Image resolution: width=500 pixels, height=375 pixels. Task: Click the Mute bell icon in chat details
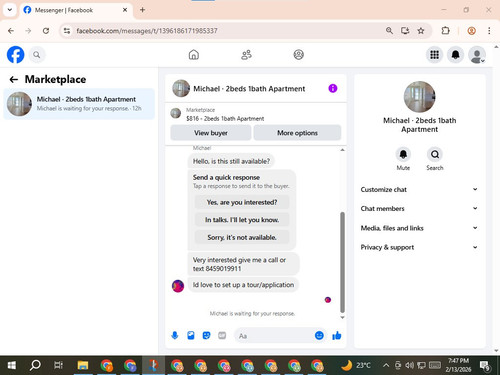click(x=403, y=154)
